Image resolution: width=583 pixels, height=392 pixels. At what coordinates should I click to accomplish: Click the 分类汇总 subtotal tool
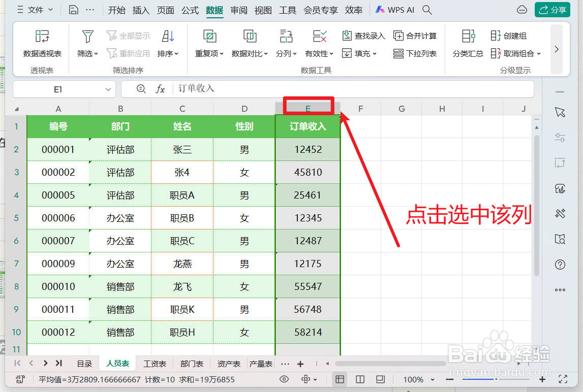(x=467, y=43)
